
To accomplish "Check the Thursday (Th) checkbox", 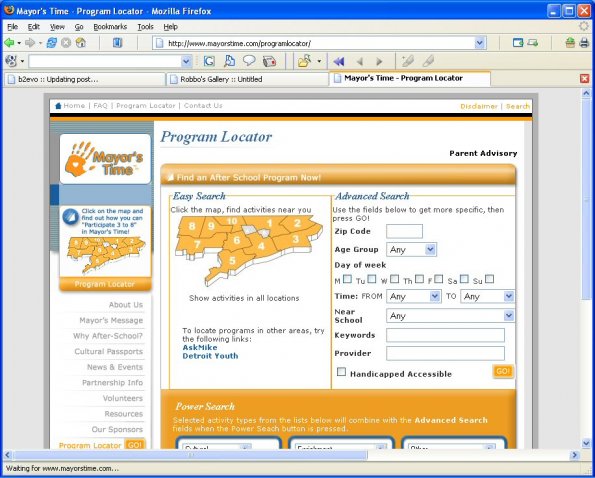I will coord(419,279).
